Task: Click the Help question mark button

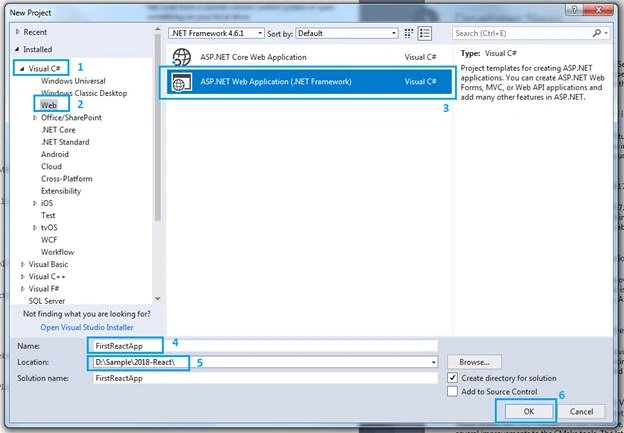Action: point(574,10)
